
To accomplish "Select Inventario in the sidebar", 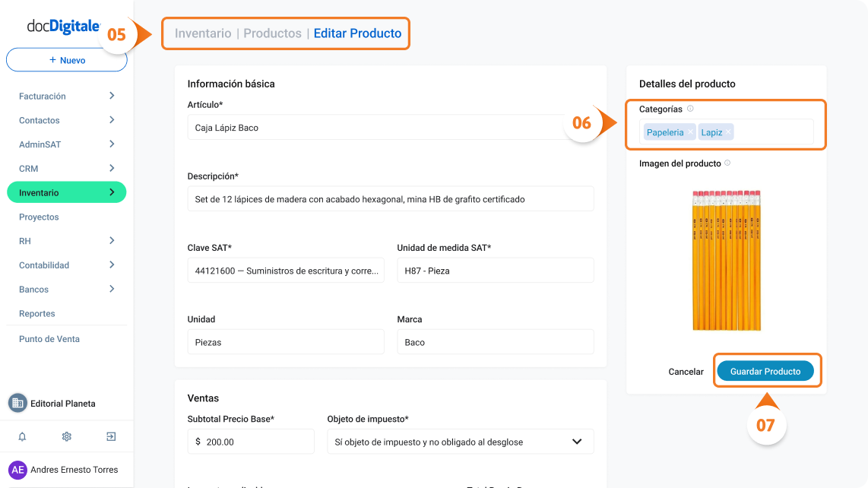I will (x=66, y=192).
